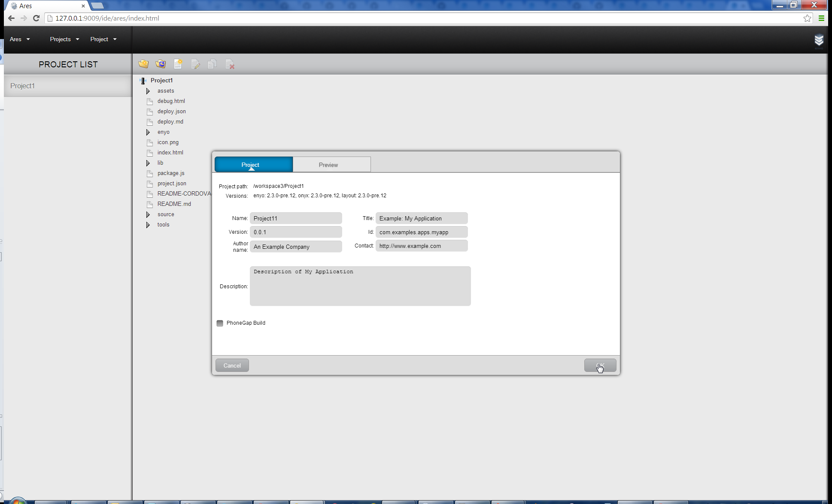The height and width of the screenshot is (504, 832).
Task: Click the new file icon in toolbar
Action: tap(178, 64)
